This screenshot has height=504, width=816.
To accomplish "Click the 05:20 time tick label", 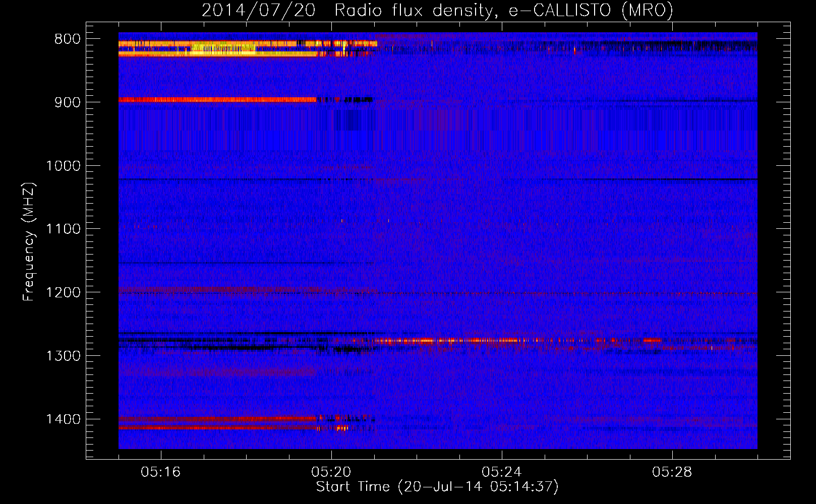I will pyautogui.click(x=331, y=472).
